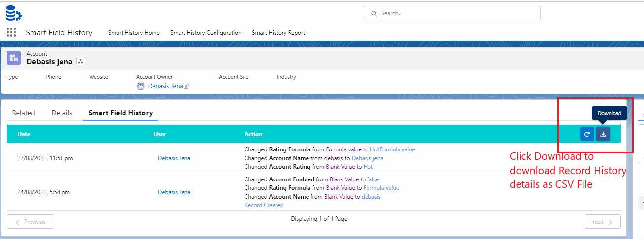Image resolution: width=644 pixels, height=239 pixels.
Task: Select the Smart Field History tab
Action: [x=121, y=113]
